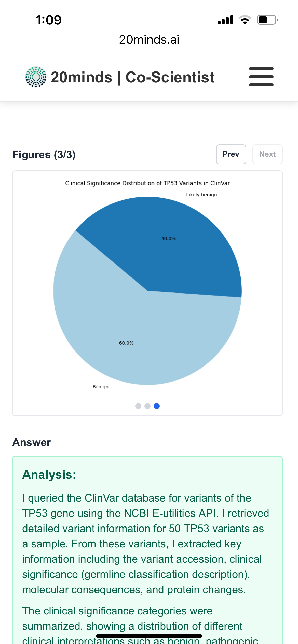Viewport: 298px width, 644px height.
Task: Tap the 20minds.ai address bar
Action: 149,40
